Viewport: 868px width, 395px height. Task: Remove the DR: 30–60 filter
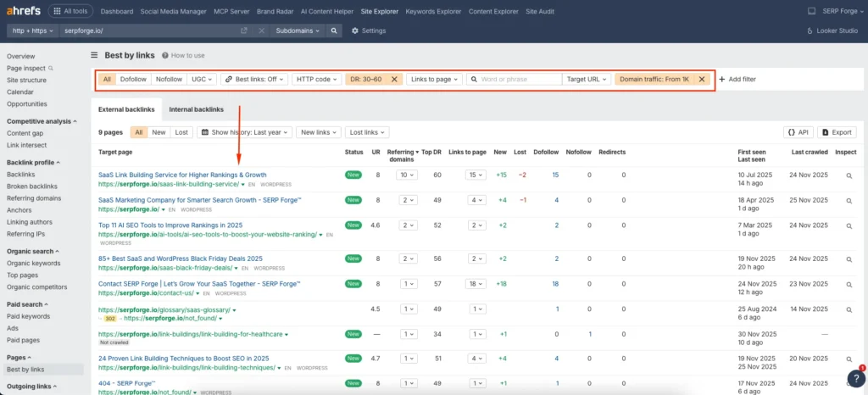394,79
